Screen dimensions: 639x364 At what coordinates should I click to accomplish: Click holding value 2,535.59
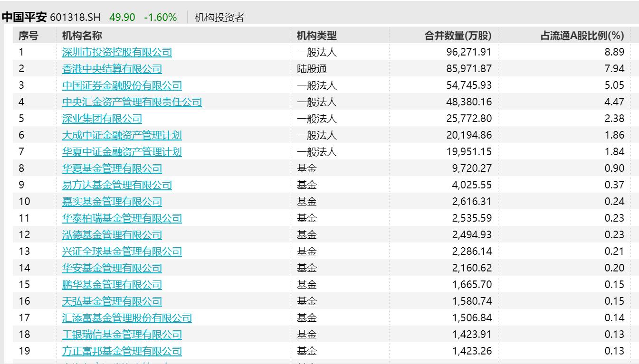click(471, 218)
